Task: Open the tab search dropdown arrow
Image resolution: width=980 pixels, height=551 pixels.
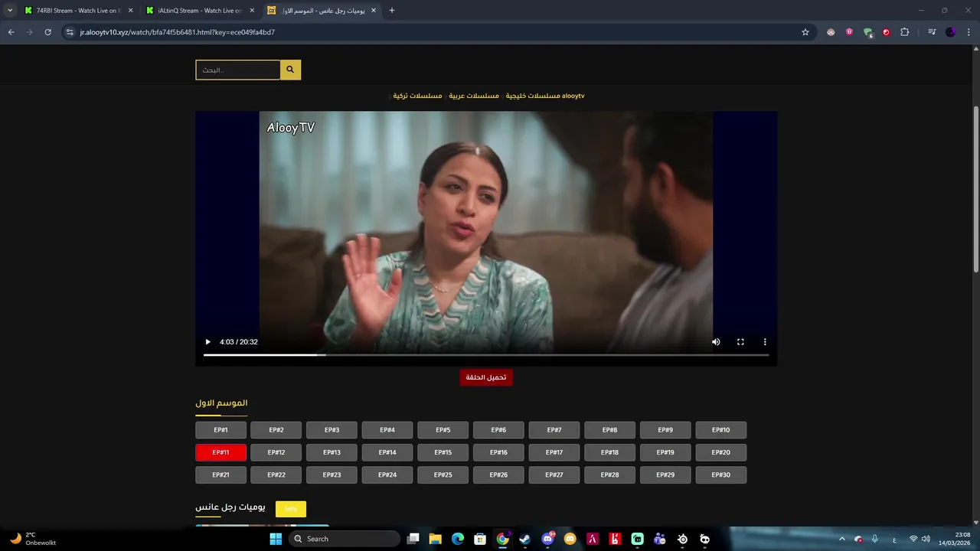Action: (x=10, y=11)
